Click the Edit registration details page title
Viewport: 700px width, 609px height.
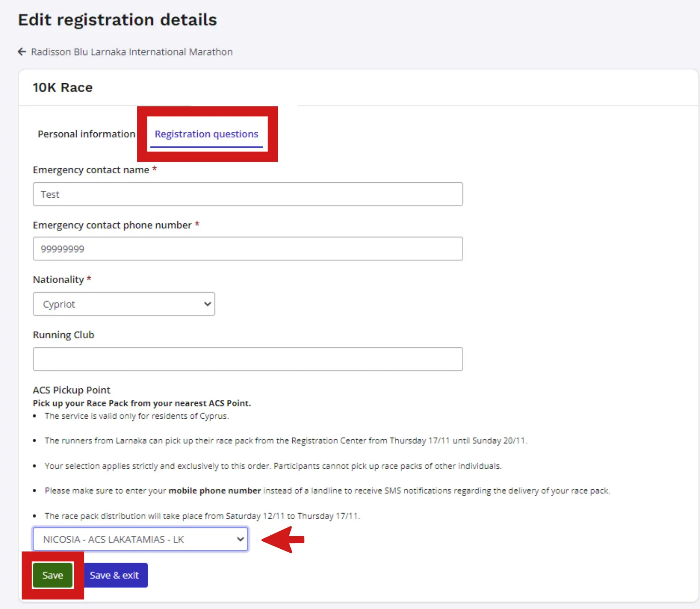[x=117, y=20]
